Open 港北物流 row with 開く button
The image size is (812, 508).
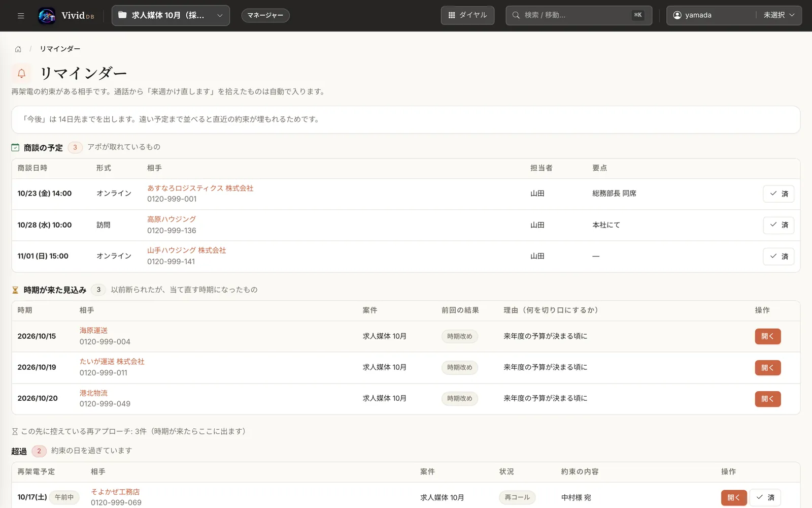(767, 399)
